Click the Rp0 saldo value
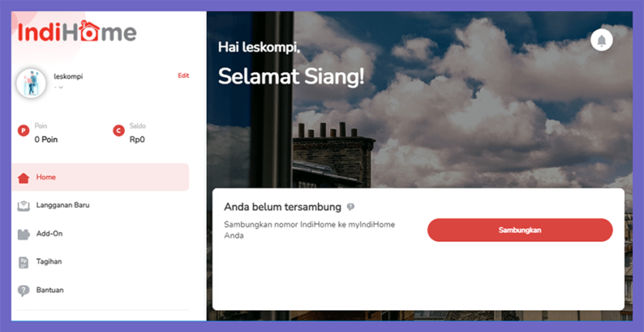The image size is (644, 332). (137, 140)
